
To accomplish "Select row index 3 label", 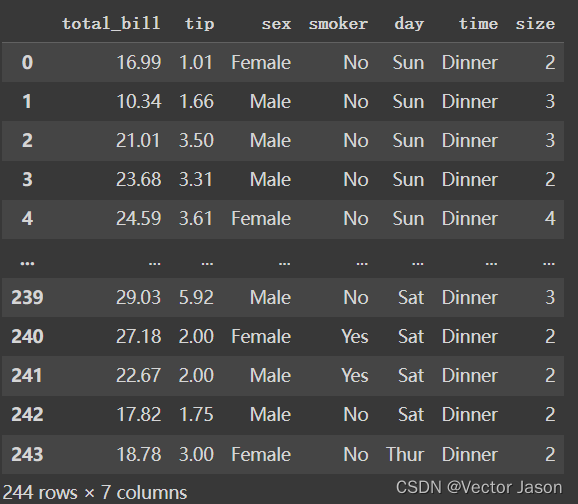I will tap(27, 180).
